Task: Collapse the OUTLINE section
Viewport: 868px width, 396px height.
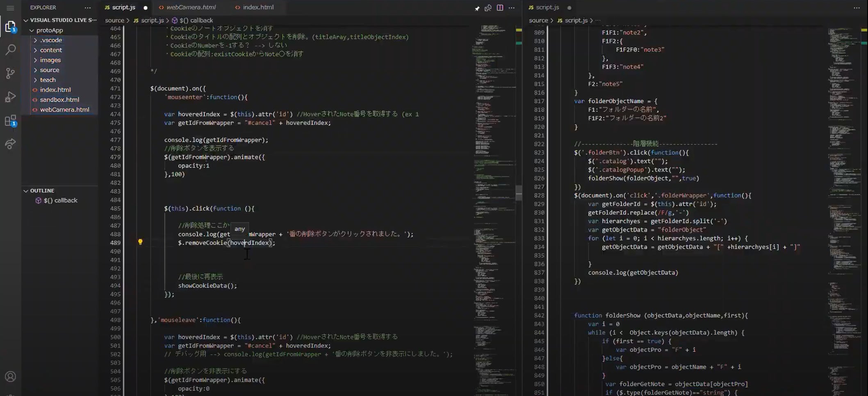Action: coord(26,191)
